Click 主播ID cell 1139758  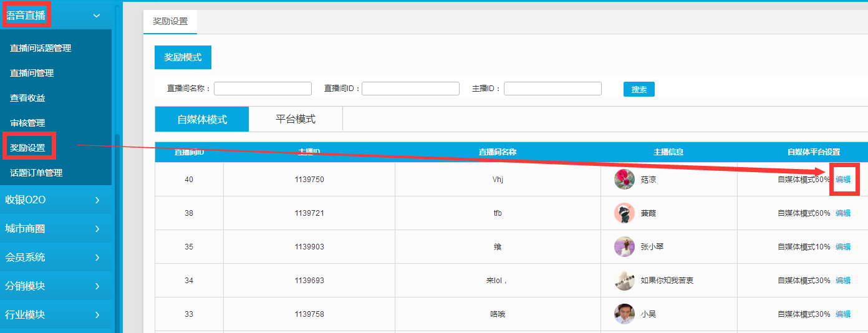tap(309, 314)
